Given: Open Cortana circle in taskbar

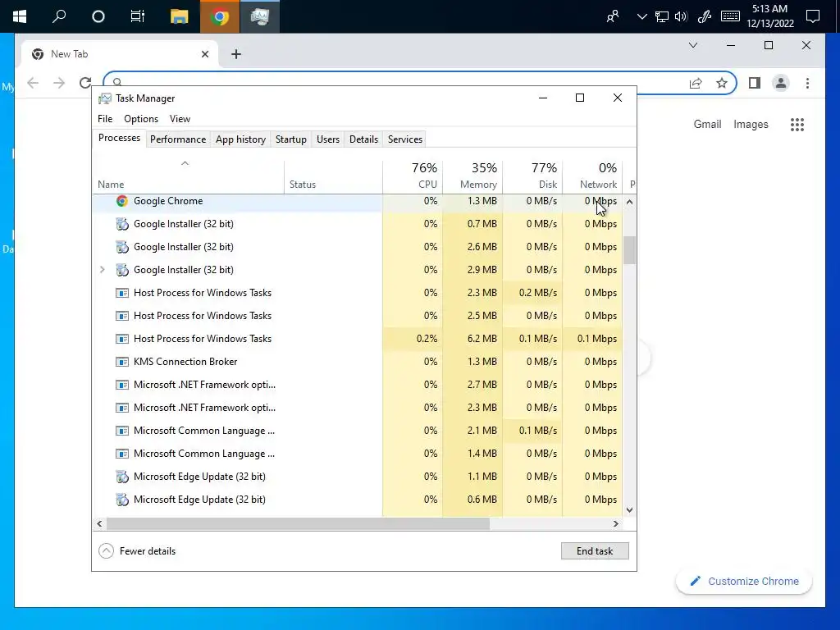Looking at the screenshot, I should click(98, 16).
